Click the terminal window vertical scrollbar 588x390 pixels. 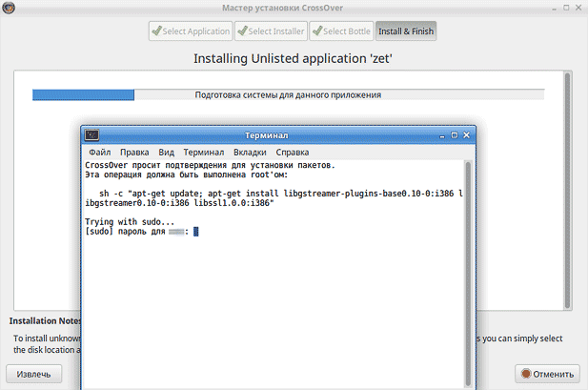(468, 274)
